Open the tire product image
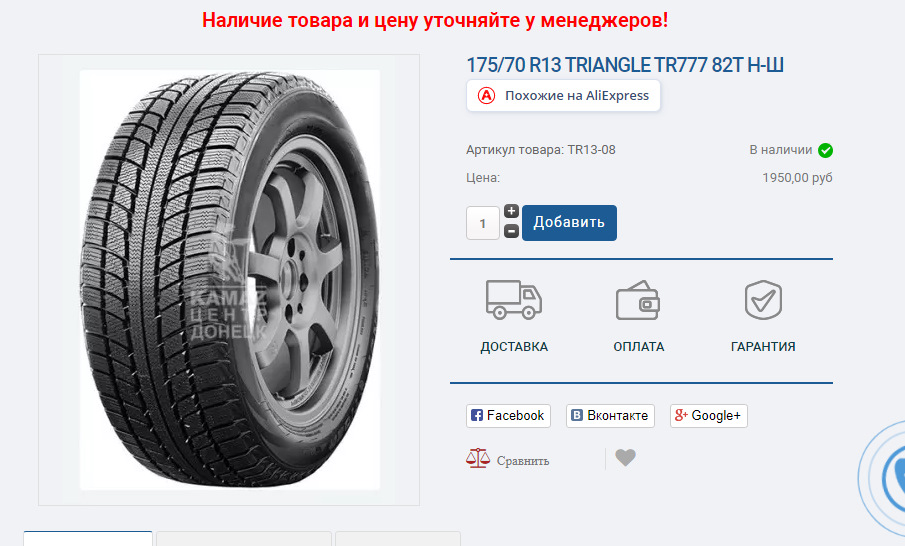Viewport: 905px width, 546px height. coord(230,280)
